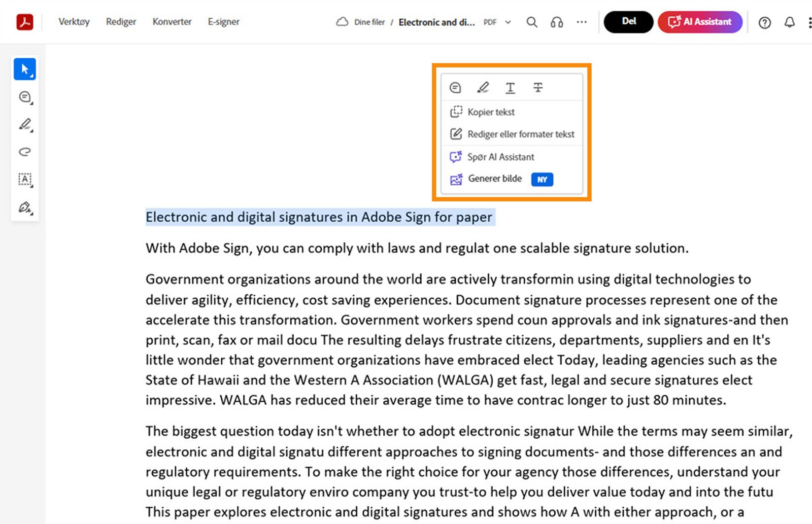Open the help question mark icon
The height and width of the screenshot is (524, 812).
coord(765,22)
